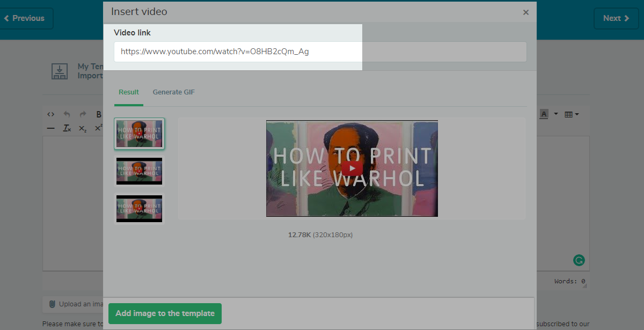This screenshot has width=644, height=330.
Task: Click the 12.78K file size text
Action: [299, 235]
